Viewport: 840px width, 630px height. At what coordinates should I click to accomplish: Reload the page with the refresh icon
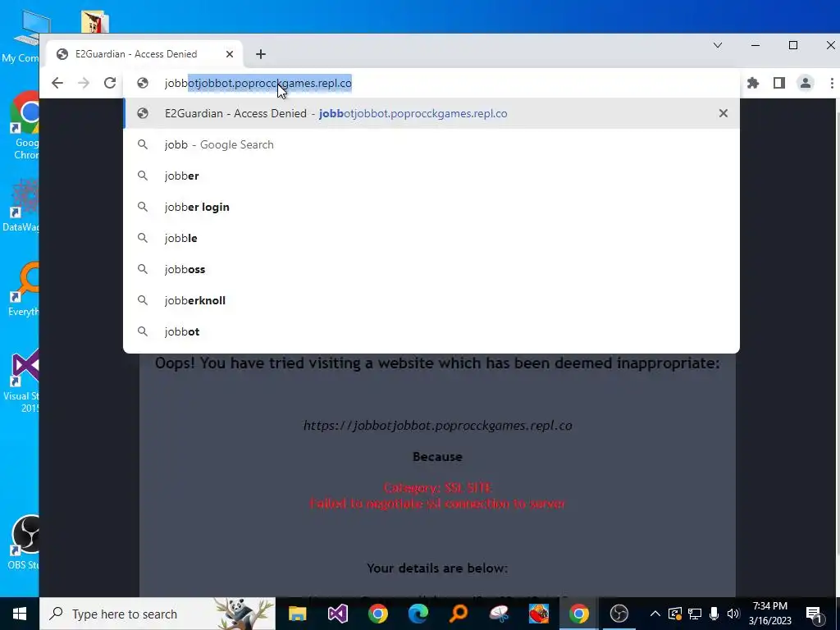click(110, 83)
